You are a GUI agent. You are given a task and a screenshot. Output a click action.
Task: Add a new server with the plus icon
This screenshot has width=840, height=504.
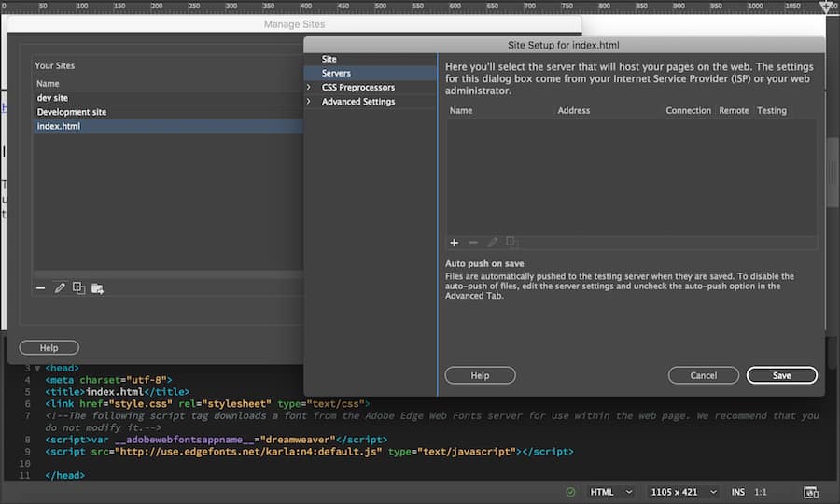coord(455,243)
